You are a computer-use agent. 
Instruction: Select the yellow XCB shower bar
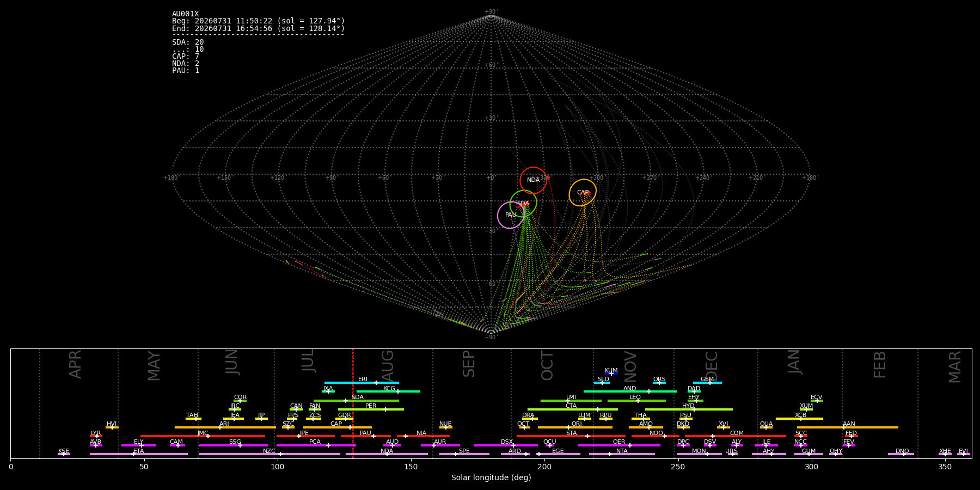(799, 419)
